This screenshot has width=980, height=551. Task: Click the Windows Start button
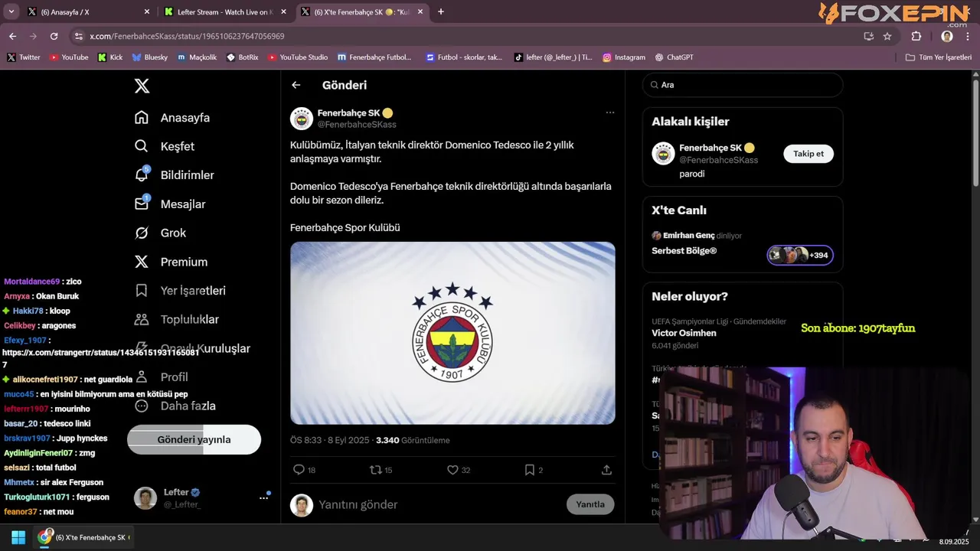(x=18, y=537)
